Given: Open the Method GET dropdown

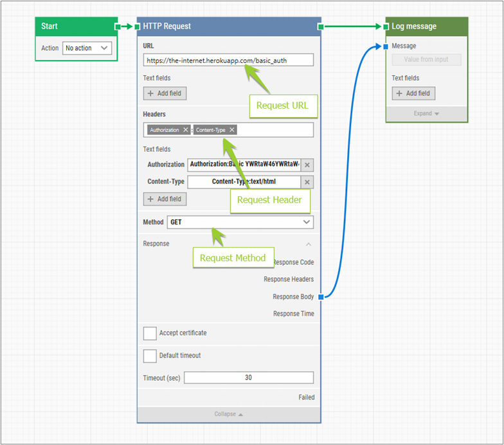Looking at the screenshot, I should tap(240, 222).
